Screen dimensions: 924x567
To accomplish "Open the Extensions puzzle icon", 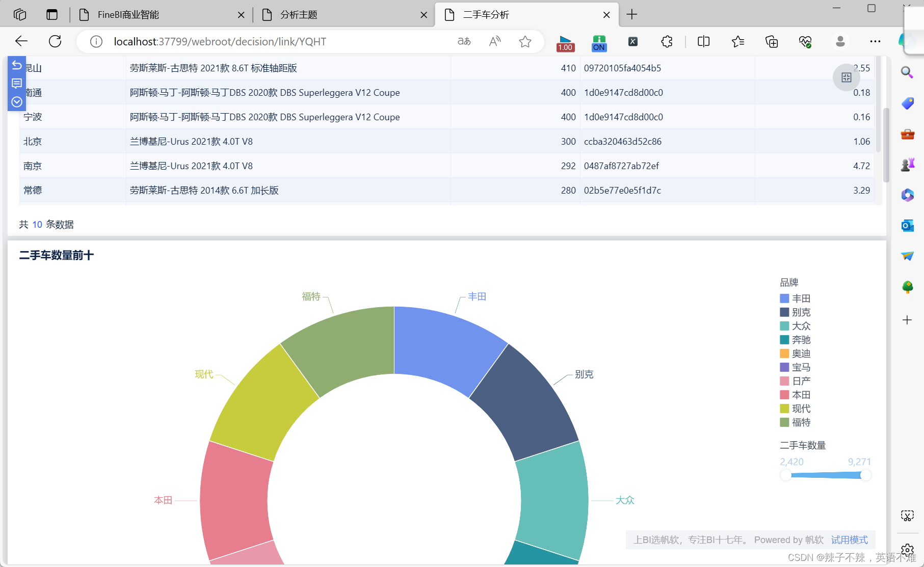I will [667, 42].
